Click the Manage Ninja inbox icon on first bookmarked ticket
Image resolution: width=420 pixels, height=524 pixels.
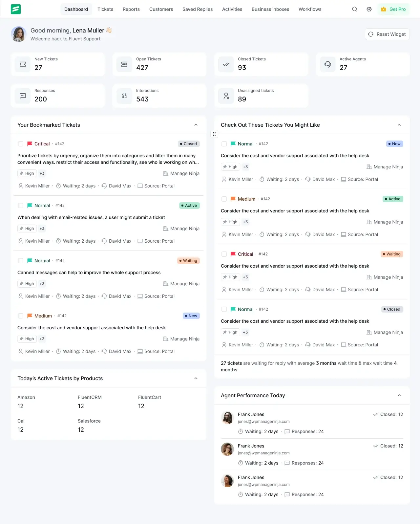(166, 173)
